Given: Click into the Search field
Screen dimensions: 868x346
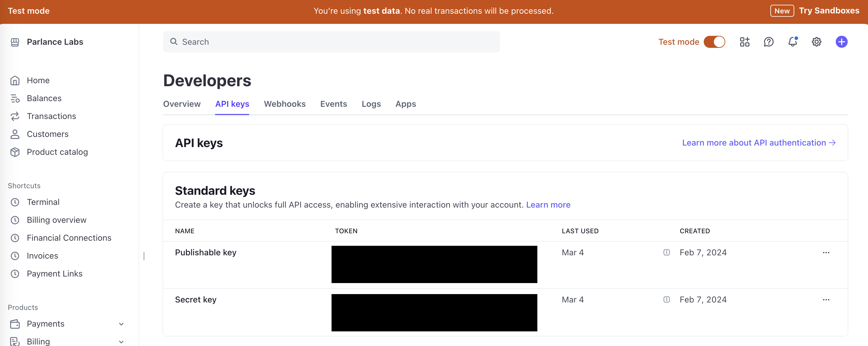Looking at the screenshot, I should (331, 42).
